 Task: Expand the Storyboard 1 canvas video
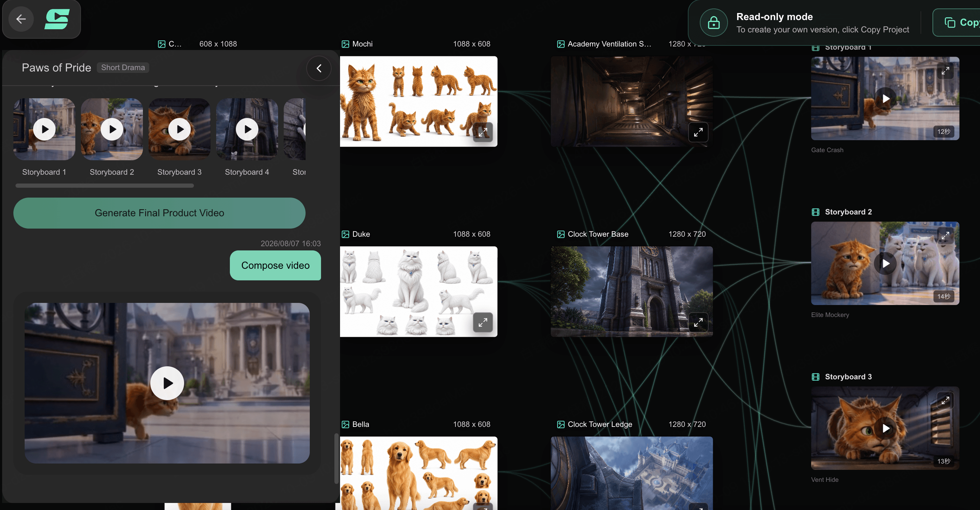[x=946, y=71]
